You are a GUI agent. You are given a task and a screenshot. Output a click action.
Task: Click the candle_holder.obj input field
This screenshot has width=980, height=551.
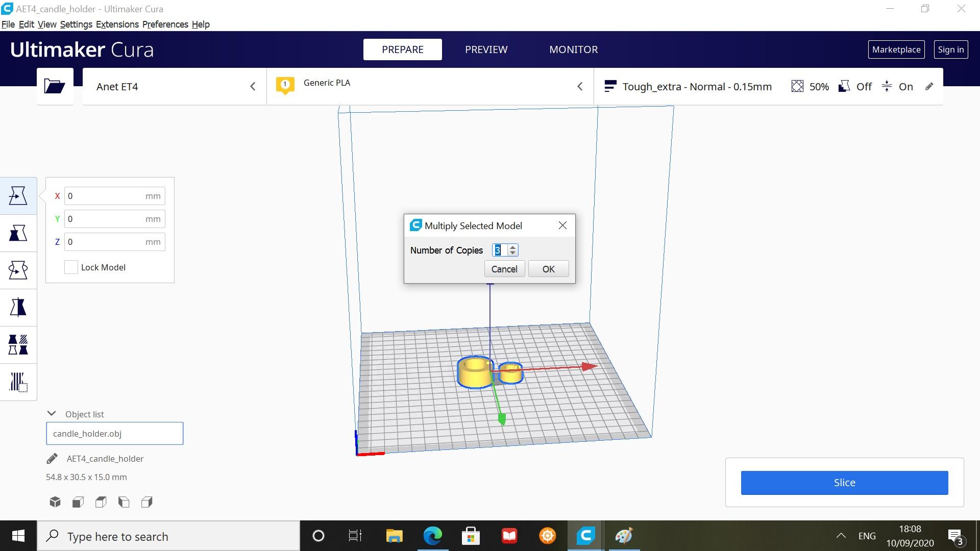coord(114,433)
